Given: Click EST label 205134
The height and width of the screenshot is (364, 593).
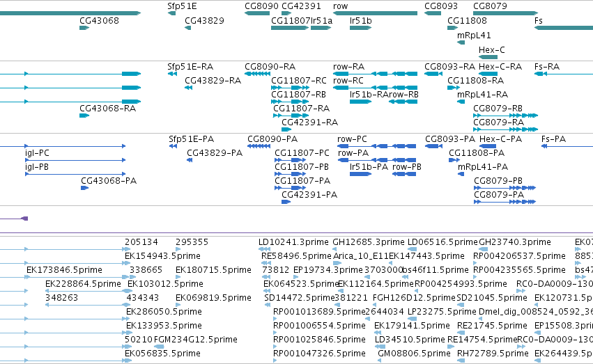Looking at the screenshot, I should [x=141, y=242].
